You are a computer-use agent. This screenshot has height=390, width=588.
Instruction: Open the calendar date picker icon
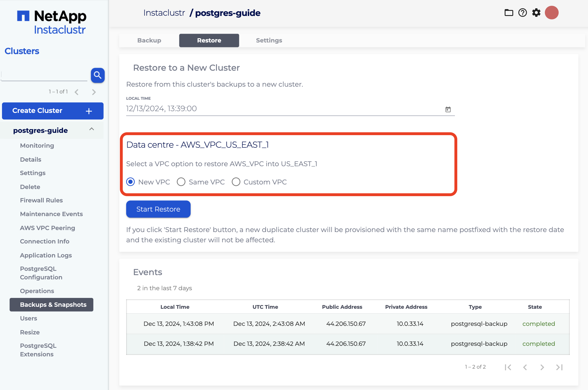tap(448, 109)
